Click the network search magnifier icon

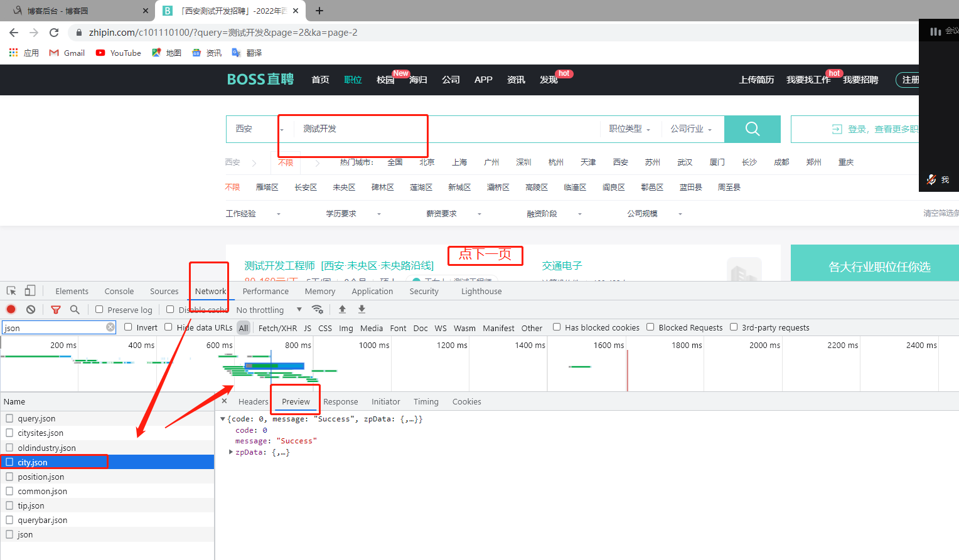pyautogui.click(x=75, y=309)
